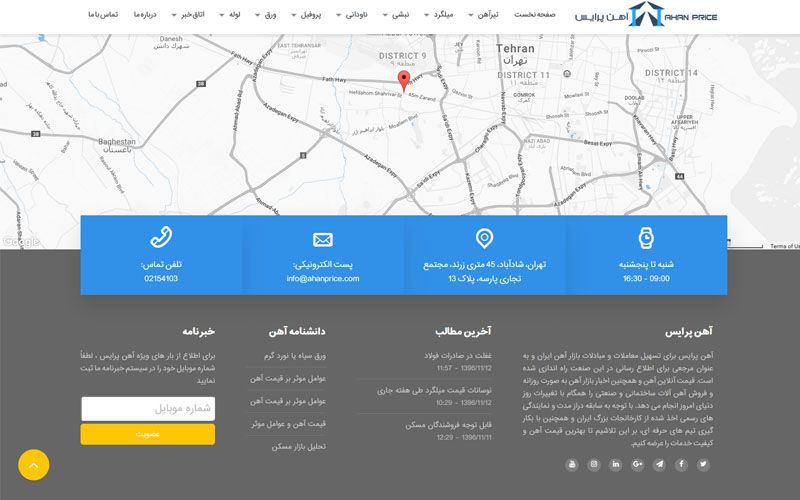Open the Instagram social icon
The width and height of the screenshot is (800, 500).
pos(593,464)
